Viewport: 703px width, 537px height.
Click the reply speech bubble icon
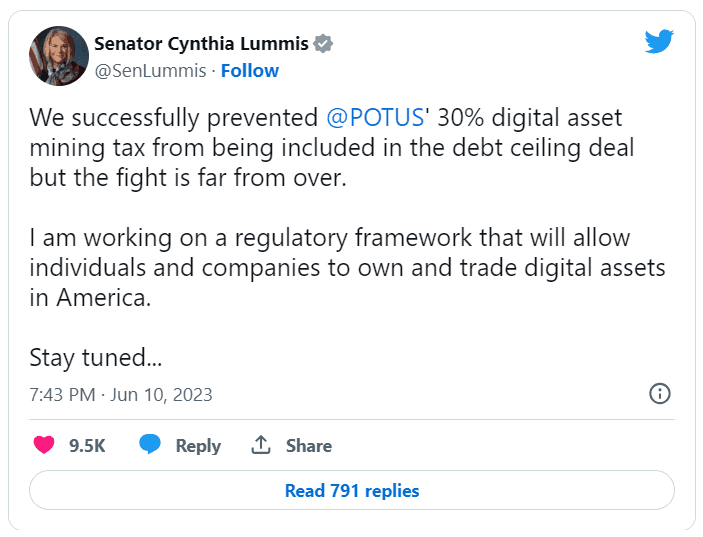tap(150, 445)
